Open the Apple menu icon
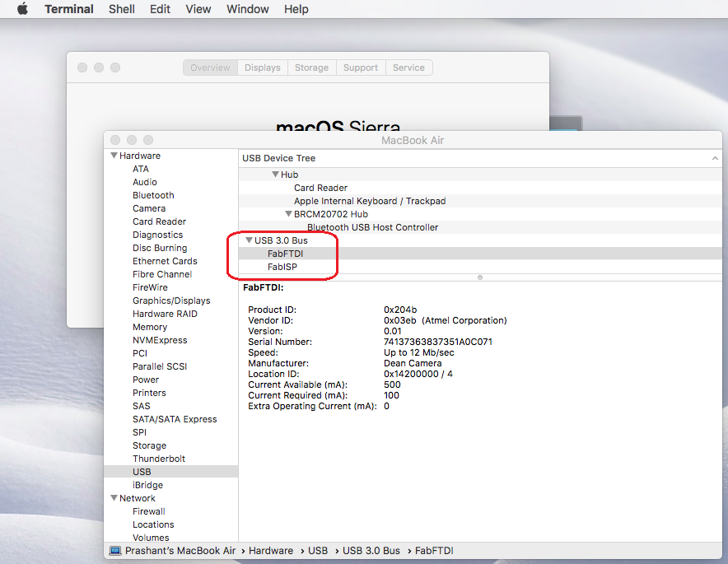This screenshot has width=728, height=564. click(22, 9)
